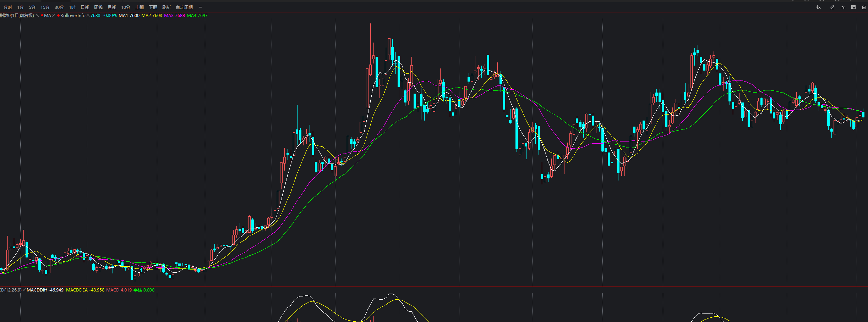This screenshot has height=322, width=868.
Task: Click the trash delete icon
Action: click(864, 7)
